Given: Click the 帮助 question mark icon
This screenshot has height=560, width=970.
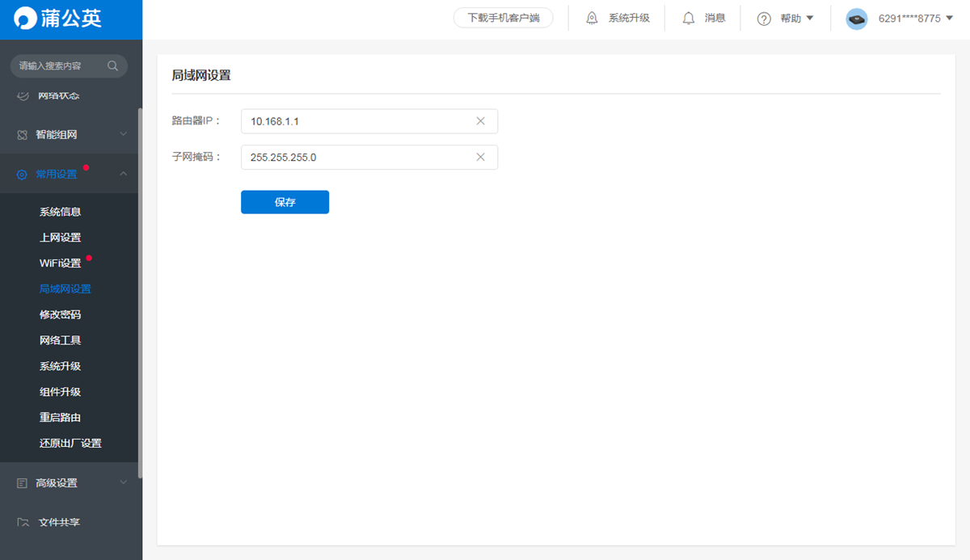Looking at the screenshot, I should (764, 19).
